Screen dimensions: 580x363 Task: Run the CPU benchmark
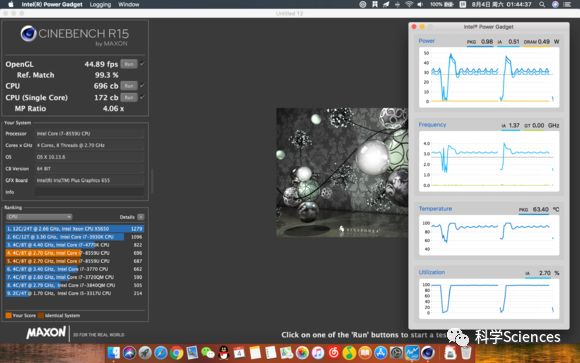click(x=129, y=86)
